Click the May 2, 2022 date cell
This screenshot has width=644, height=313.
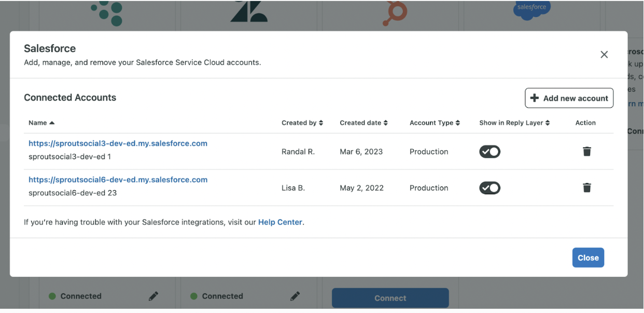click(361, 188)
